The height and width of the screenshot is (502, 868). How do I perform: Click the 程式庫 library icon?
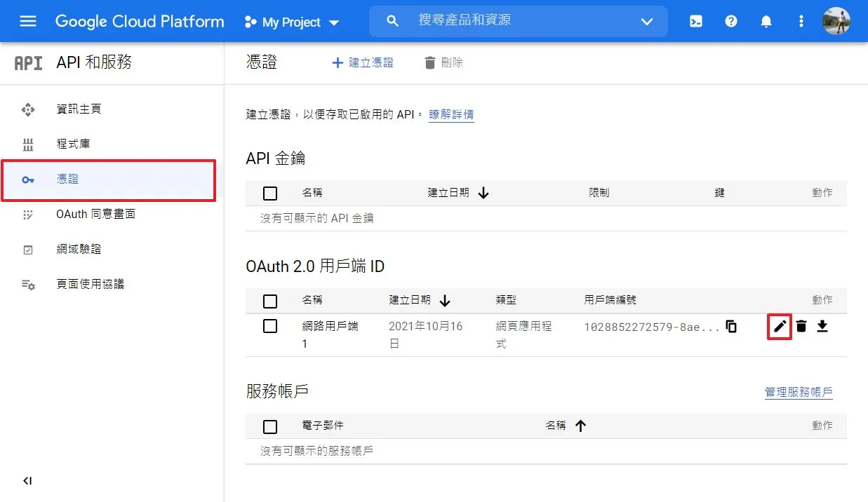28,145
